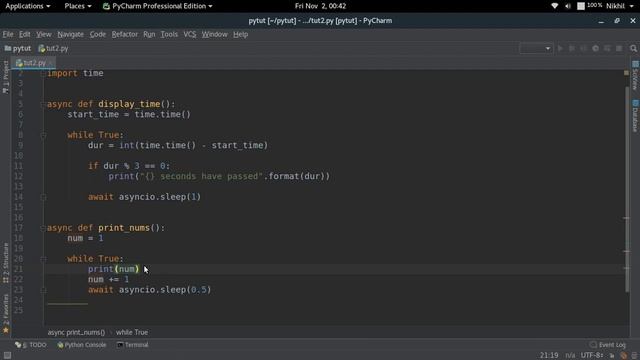Open PyCharm Professional Edition app menu
Image resolution: width=640 pixels, height=360 pixels.
(158, 6)
